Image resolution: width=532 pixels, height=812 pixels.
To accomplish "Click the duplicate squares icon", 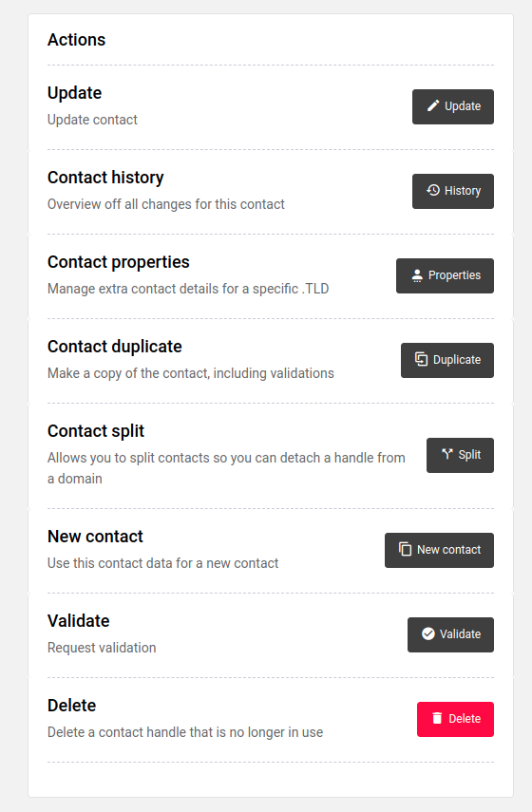I will (x=421, y=359).
